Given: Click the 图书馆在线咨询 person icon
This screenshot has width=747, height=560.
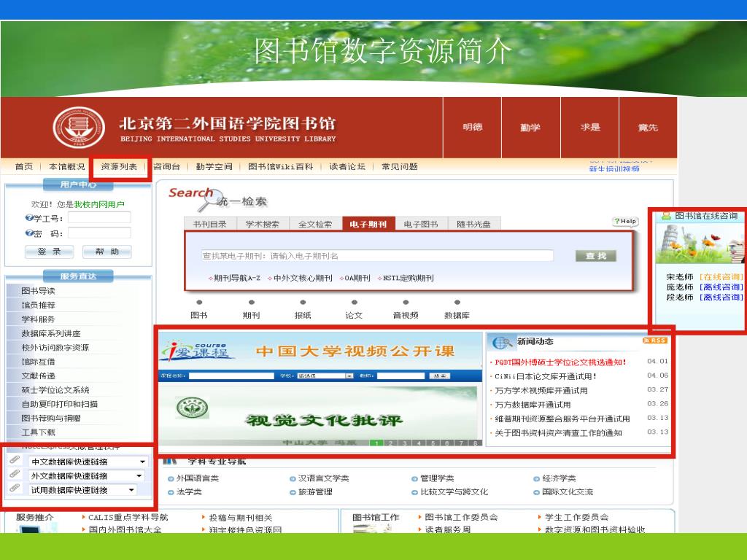Looking at the screenshot, I should 667,216.
